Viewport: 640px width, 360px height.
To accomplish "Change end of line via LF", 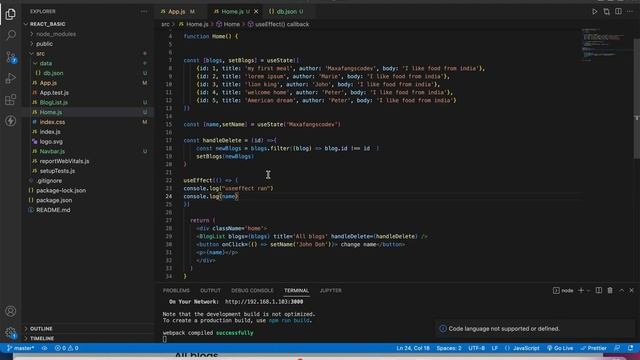I will pyautogui.click(x=495, y=348).
